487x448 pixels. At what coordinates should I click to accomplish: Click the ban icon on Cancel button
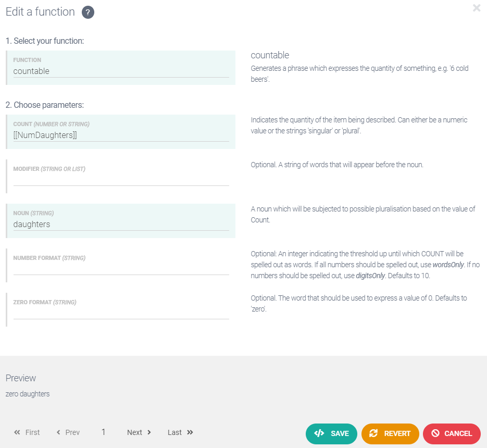435,433
